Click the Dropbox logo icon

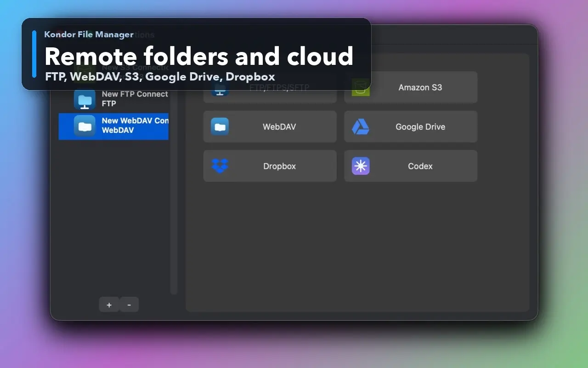[220, 166]
